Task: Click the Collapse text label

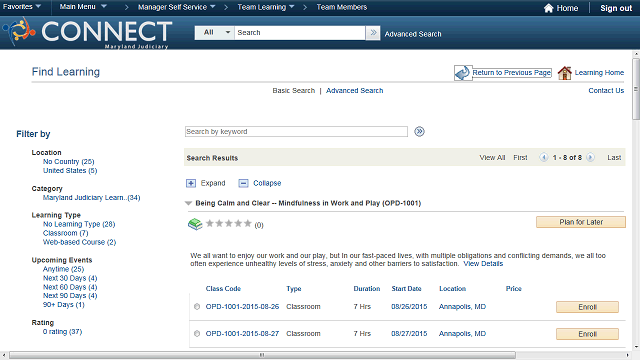Action: click(267, 183)
